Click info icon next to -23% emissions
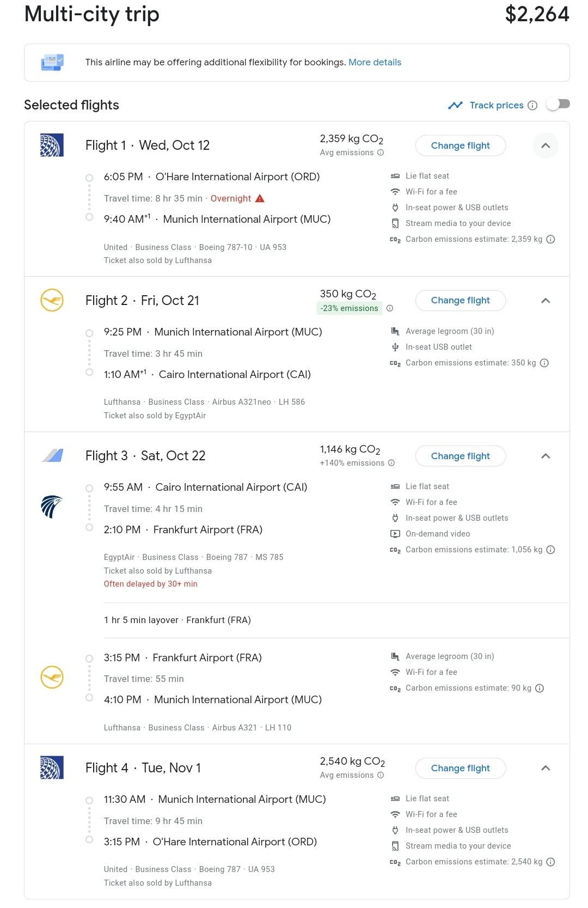The width and height of the screenshot is (588, 908). (x=390, y=308)
